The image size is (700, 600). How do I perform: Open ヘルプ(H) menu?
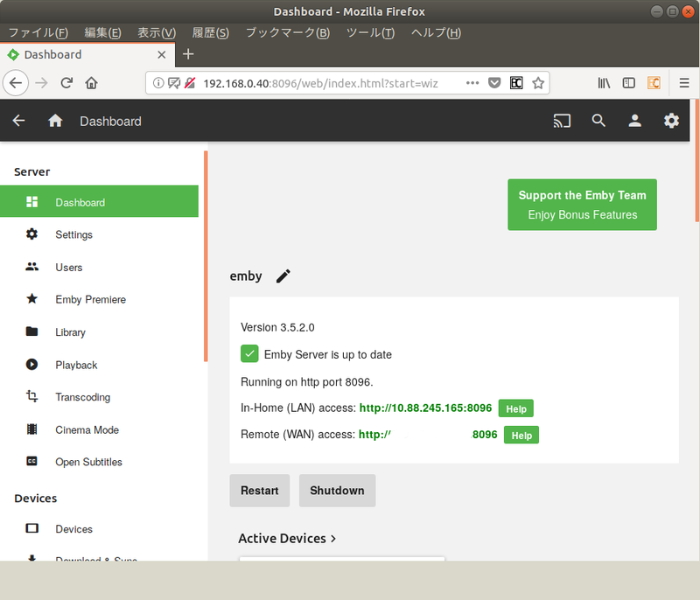point(436,32)
